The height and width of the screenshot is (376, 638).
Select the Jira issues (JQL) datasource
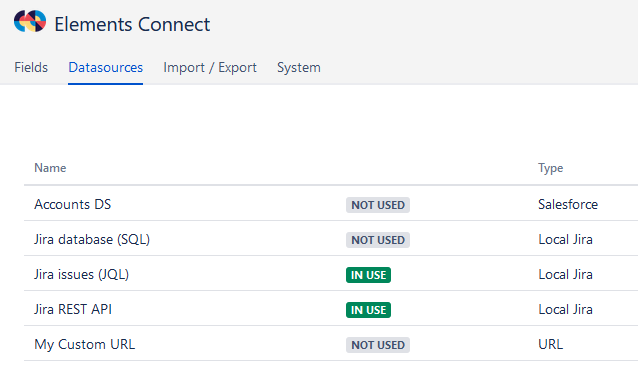pos(81,274)
